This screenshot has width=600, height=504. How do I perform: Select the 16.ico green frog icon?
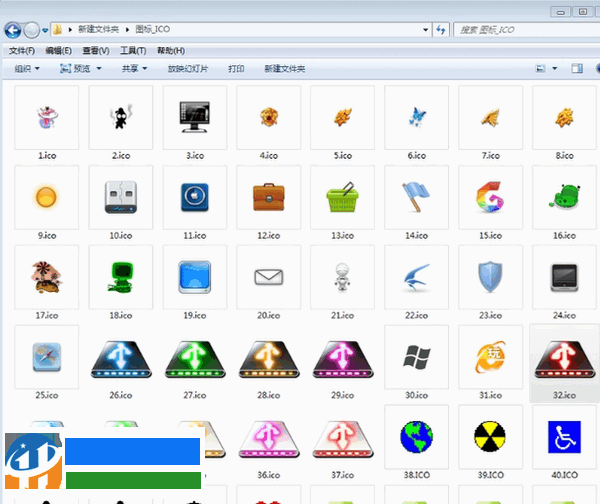[x=564, y=197]
